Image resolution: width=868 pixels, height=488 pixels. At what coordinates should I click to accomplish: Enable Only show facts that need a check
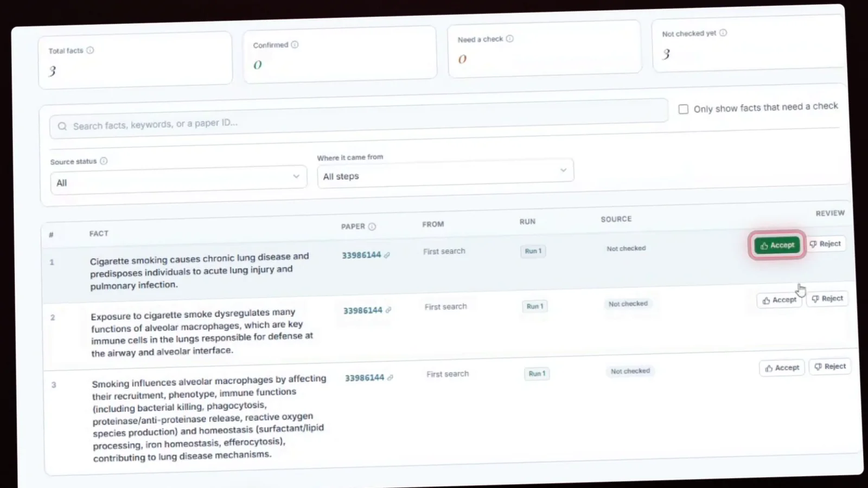684,109
